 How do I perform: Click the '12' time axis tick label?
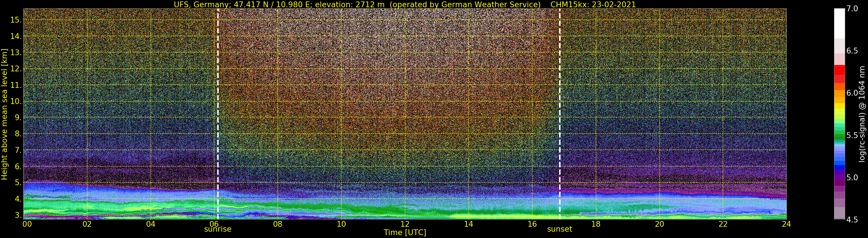[x=405, y=224]
